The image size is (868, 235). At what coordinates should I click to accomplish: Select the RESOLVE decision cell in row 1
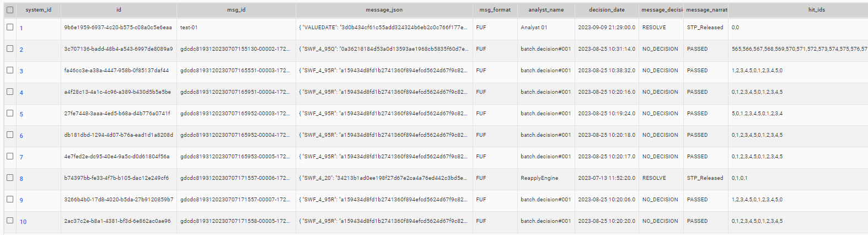(654, 28)
